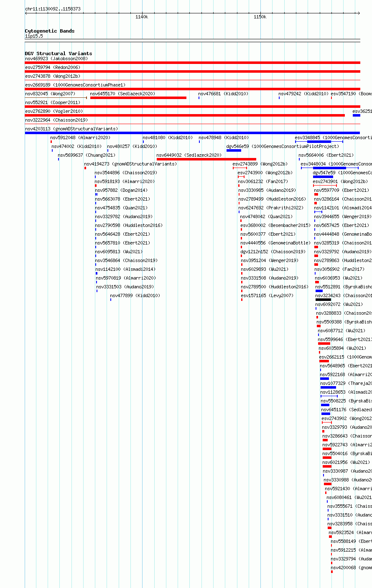Open nsv3329782 (Audano2019) variant
Image resolution: width=372 pixels, height=588 pixels.
pyautogui.click(x=123, y=216)
